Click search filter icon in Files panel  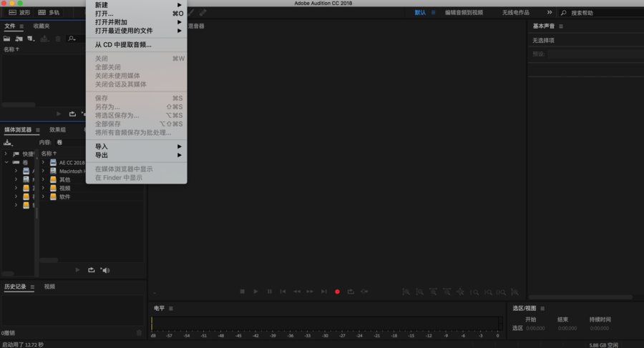tap(72, 39)
